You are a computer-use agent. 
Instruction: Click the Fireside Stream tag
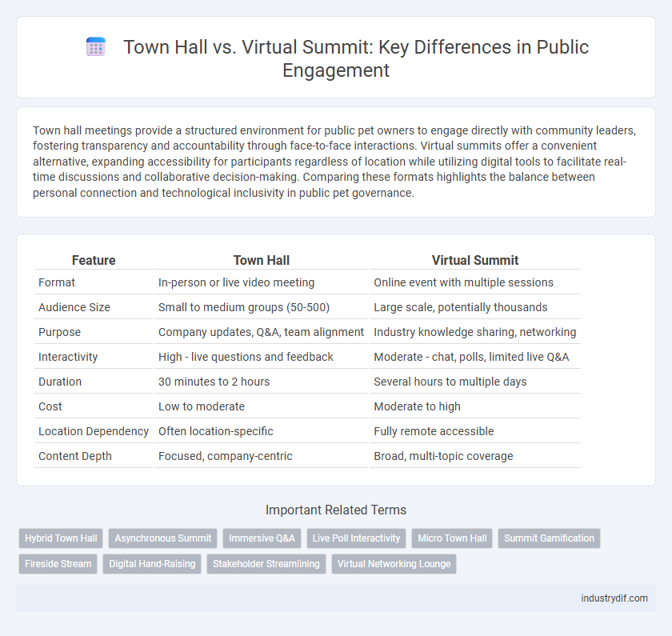tap(58, 564)
